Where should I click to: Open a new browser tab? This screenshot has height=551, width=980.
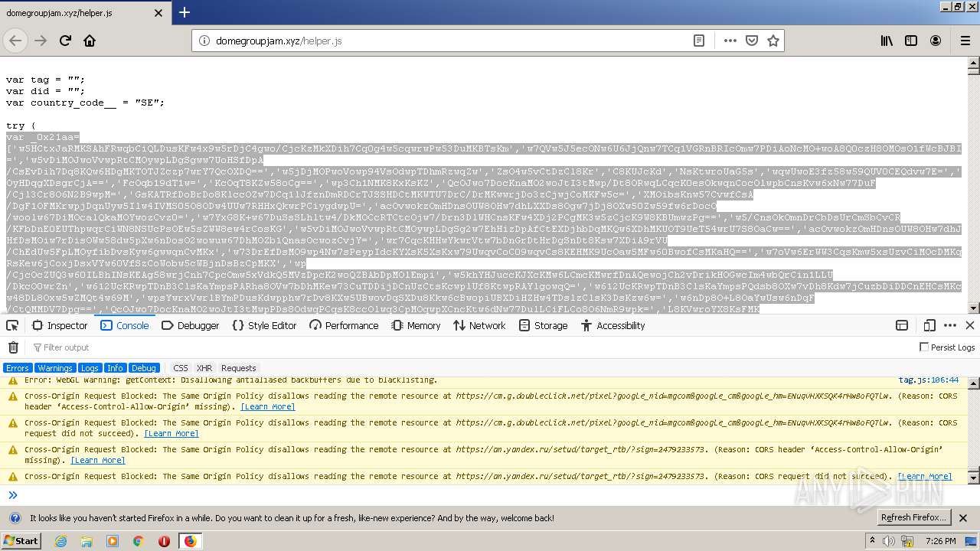coord(184,12)
